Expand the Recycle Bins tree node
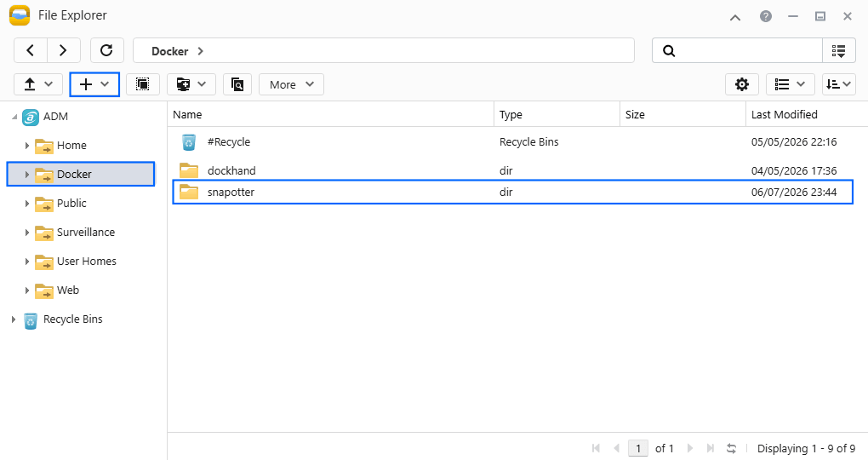 tap(14, 319)
